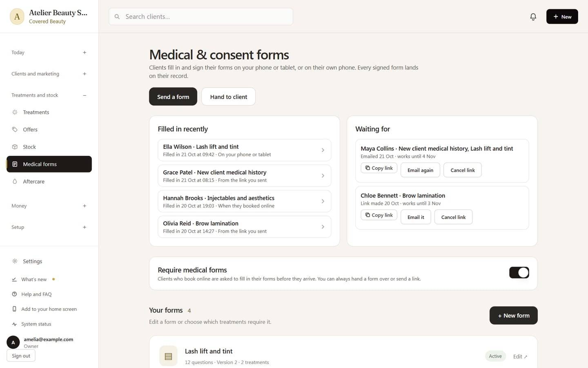Copy link for Maya Collins

point(379,168)
